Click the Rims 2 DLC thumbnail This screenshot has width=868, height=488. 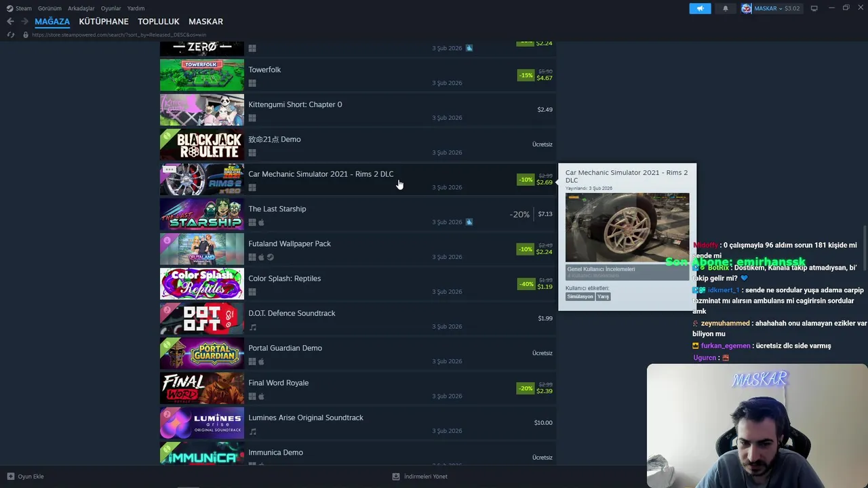pos(201,180)
